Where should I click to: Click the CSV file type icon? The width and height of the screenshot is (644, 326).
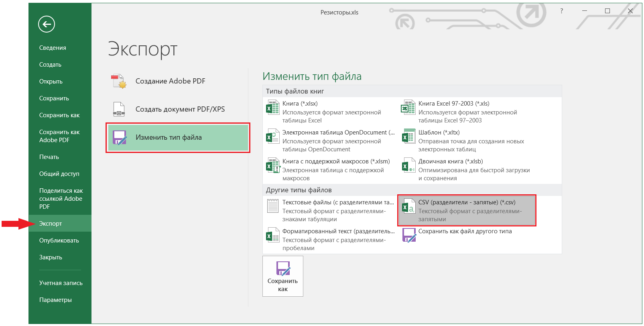point(408,206)
